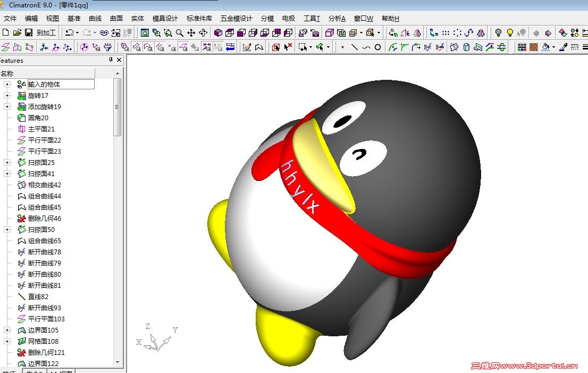588x373 pixels.
Task: Open the box selection dropdown arrow
Action: click(310, 47)
